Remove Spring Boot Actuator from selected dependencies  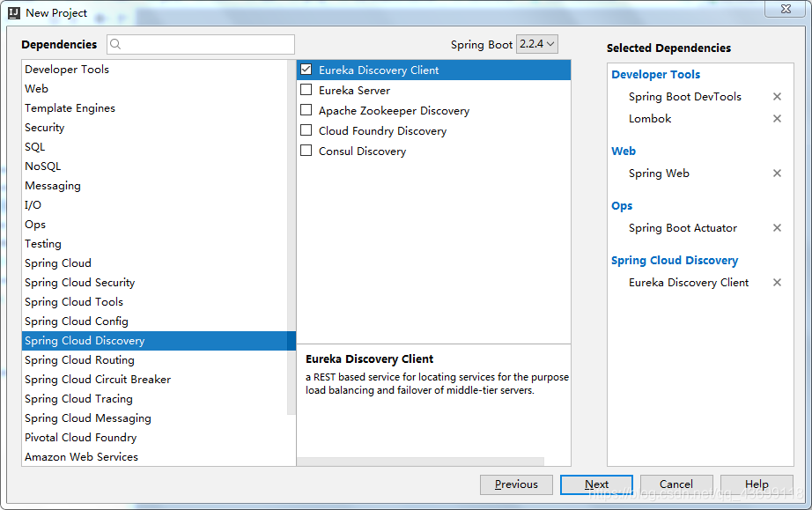click(x=777, y=228)
